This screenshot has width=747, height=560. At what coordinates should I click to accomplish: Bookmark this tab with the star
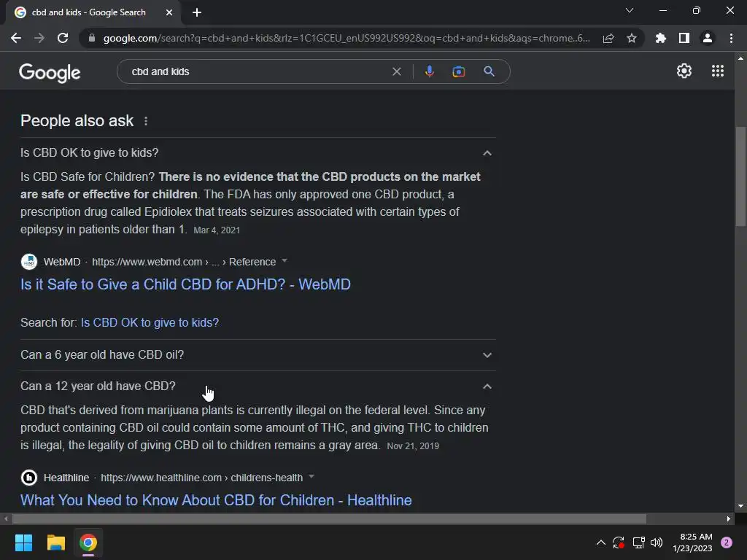[x=632, y=38]
